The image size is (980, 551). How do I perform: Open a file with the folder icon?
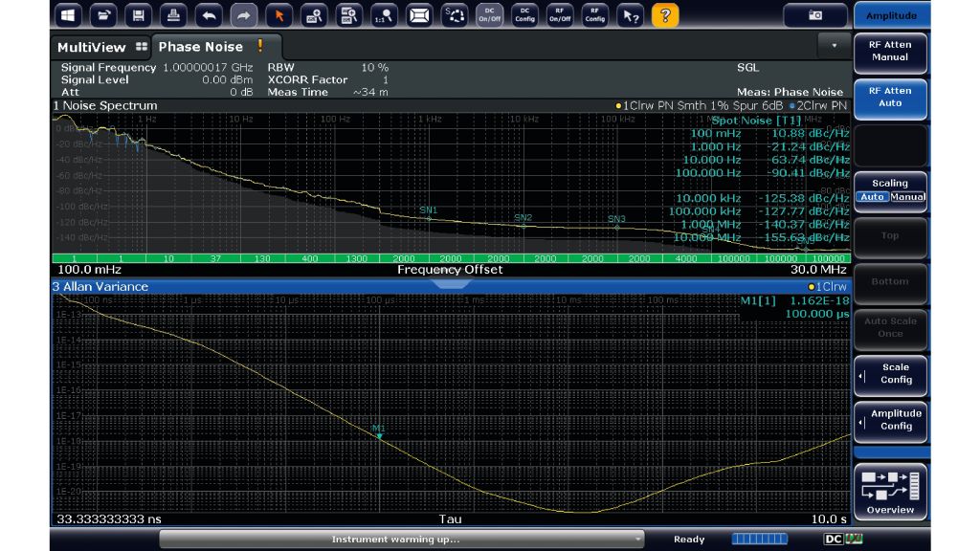pyautogui.click(x=104, y=15)
